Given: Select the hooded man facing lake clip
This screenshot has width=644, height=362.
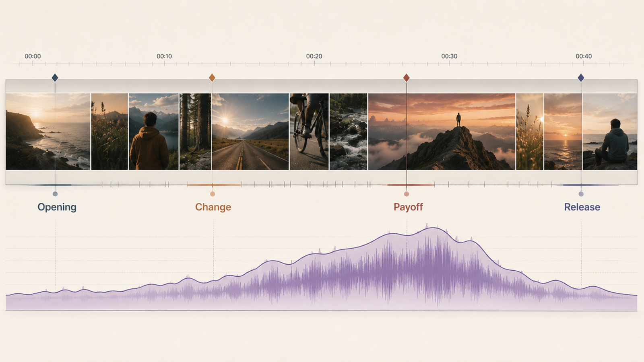Looking at the screenshot, I should point(153,132).
